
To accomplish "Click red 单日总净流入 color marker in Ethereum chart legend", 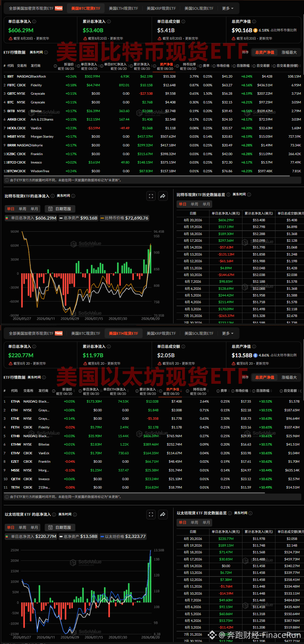I will click(x=7, y=537).
